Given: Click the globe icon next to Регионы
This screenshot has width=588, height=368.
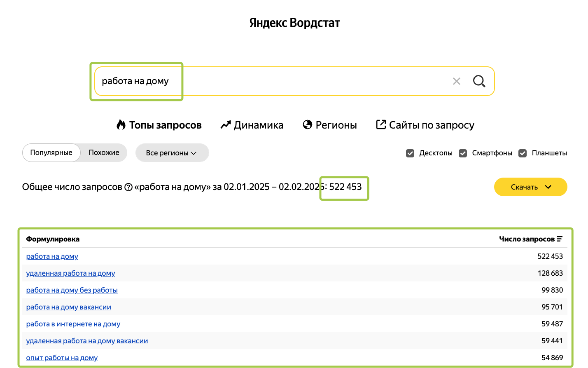Looking at the screenshot, I should (x=308, y=124).
